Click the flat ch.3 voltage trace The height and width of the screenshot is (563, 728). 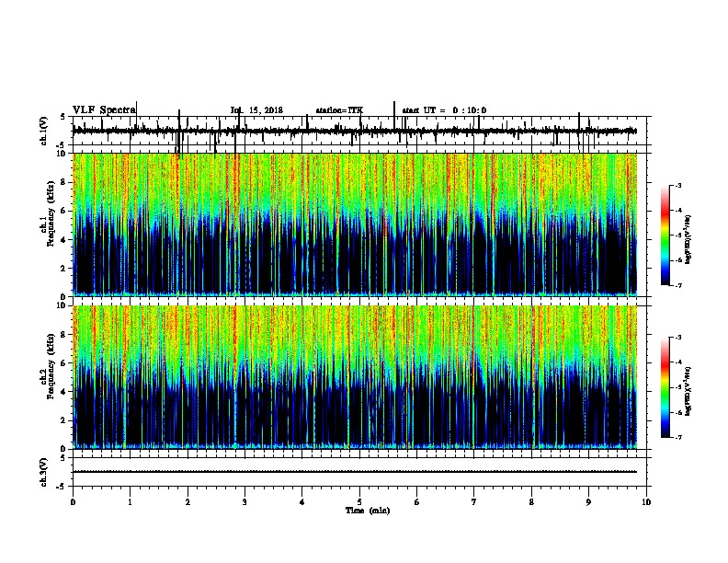[x=355, y=472]
